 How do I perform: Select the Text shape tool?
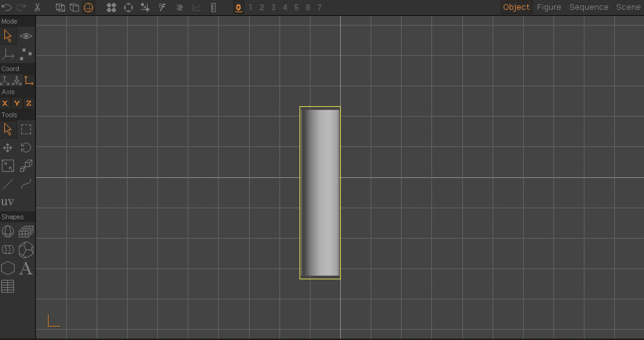(26, 268)
